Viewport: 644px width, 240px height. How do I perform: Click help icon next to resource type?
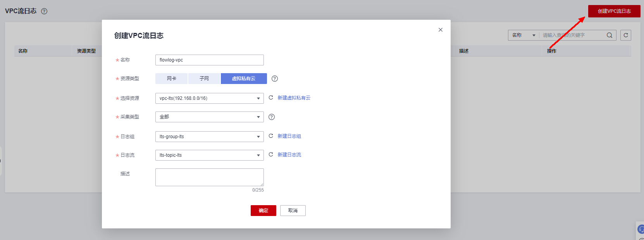click(275, 79)
